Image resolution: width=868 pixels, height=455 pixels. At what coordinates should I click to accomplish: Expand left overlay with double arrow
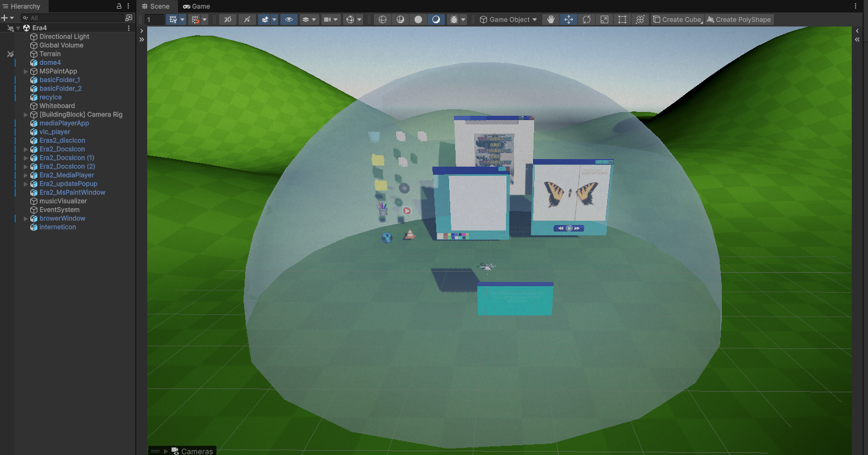(142, 39)
